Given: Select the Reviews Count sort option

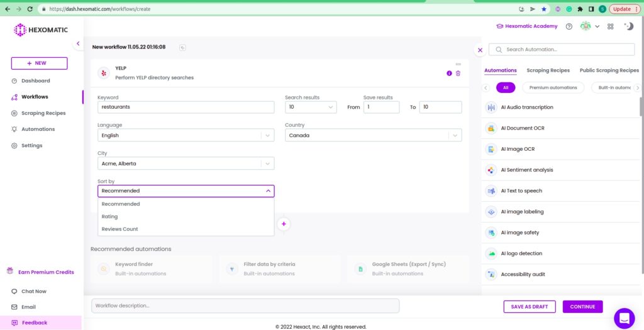Looking at the screenshot, I should point(186,229).
